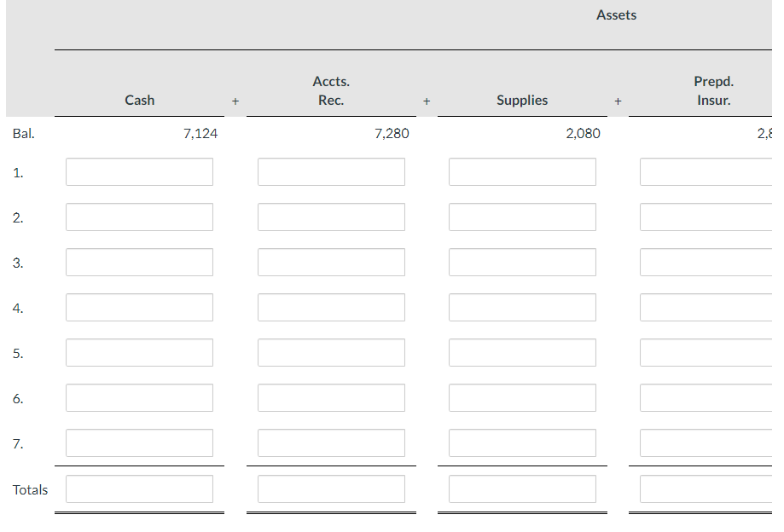The image size is (784, 532).
Task: Click the Supplies cell for transaction 7
Action: pos(522,443)
